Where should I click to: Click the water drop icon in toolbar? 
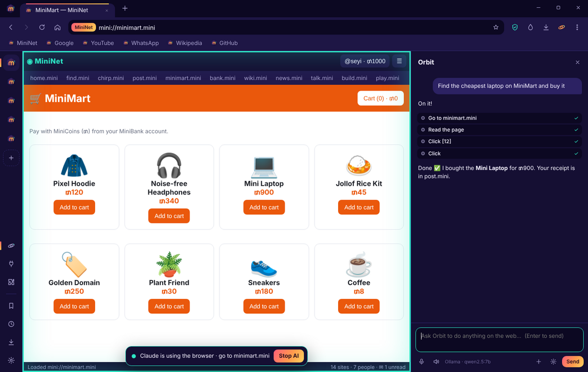(x=530, y=27)
